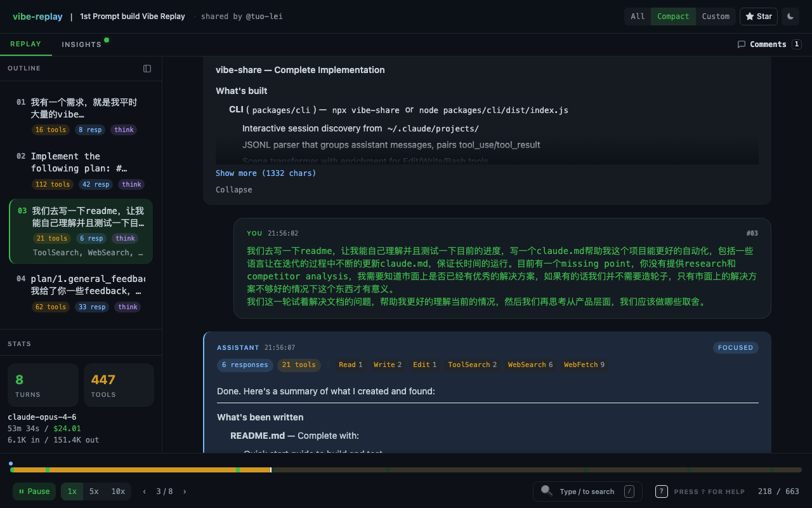The image size is (812, 508).
Task: Enable the Custom view option
Action: tap(716, 16)
